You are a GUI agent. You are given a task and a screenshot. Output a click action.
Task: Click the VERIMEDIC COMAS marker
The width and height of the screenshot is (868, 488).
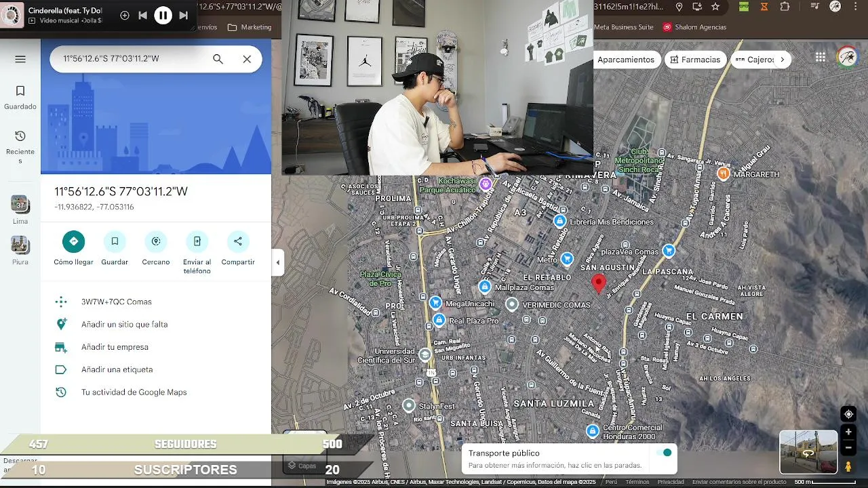512,305
